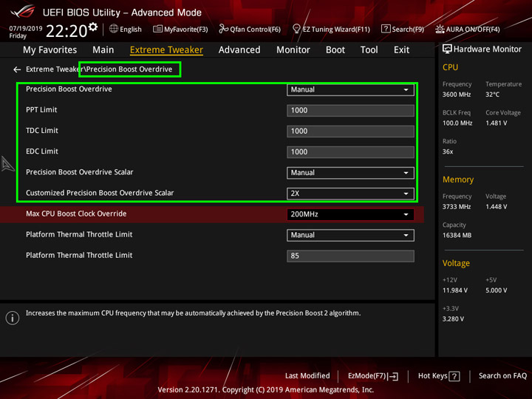Open Platform Thermal Throttle Limit Manual dropdown

coord(350,235)
